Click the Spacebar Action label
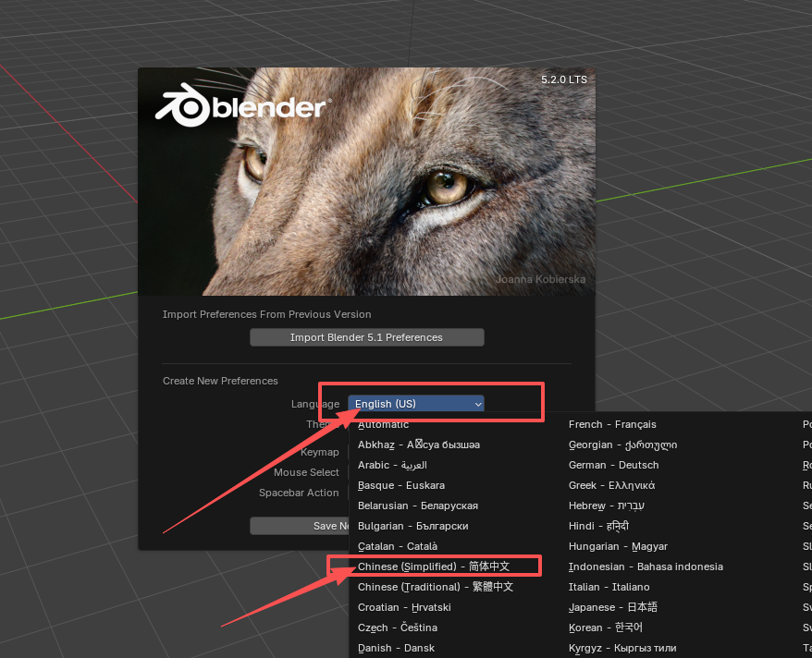This screenshot has width=812, height=658. coord(299,493)
